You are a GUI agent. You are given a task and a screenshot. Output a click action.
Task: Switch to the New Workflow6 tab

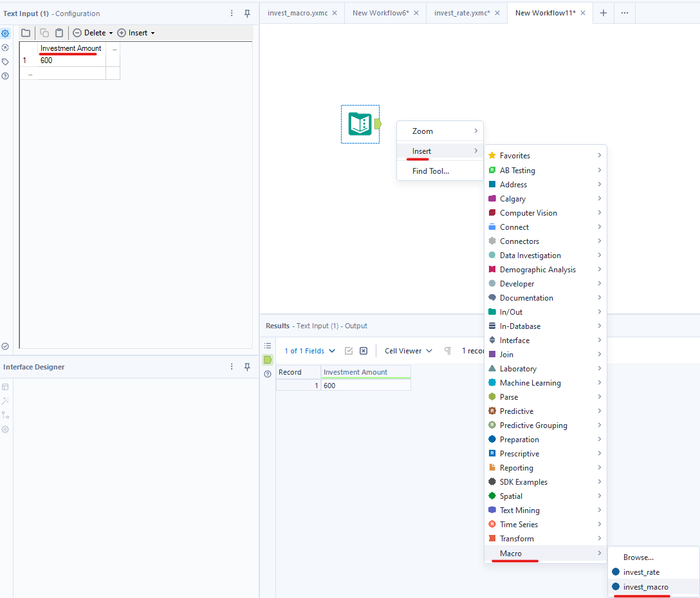coord(380,13)
